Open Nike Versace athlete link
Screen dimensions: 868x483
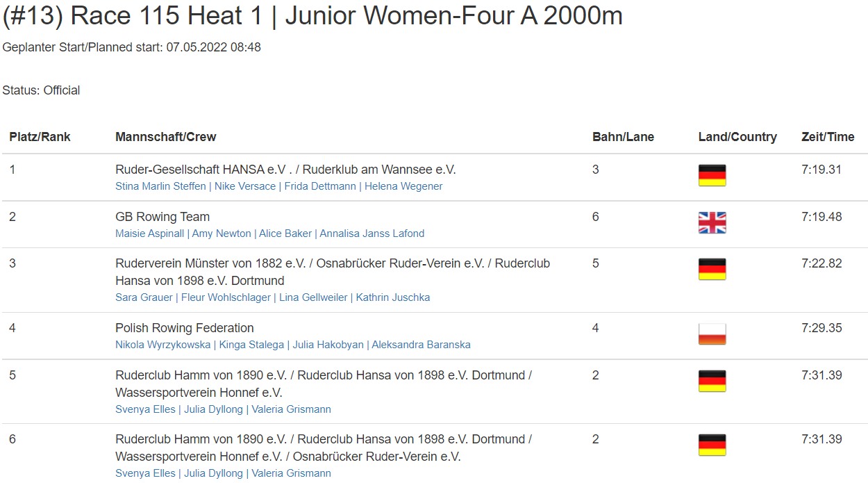coord(245,186)
